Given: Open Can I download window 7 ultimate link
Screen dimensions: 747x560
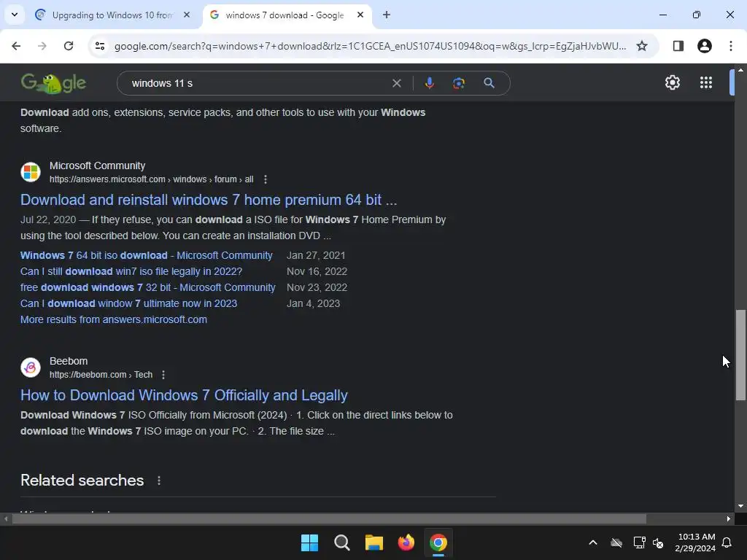Looking at the screenshot, I should [x=128, y=303].
